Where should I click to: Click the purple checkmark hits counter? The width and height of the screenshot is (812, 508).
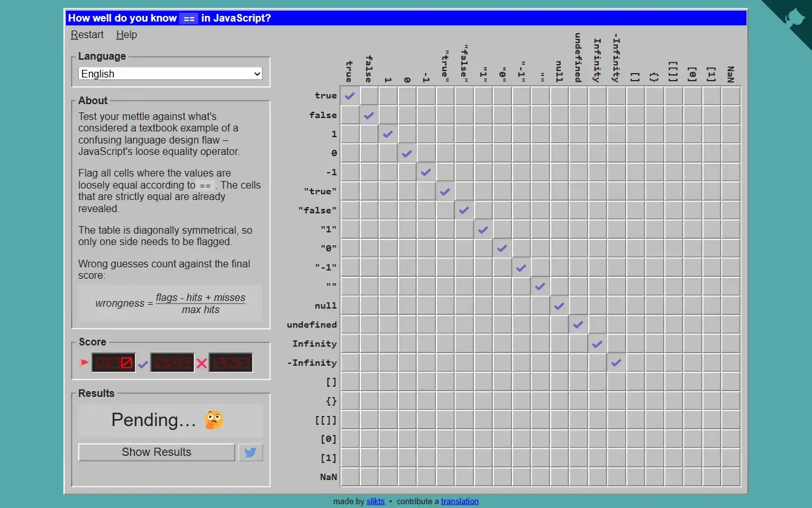point(172,363)
